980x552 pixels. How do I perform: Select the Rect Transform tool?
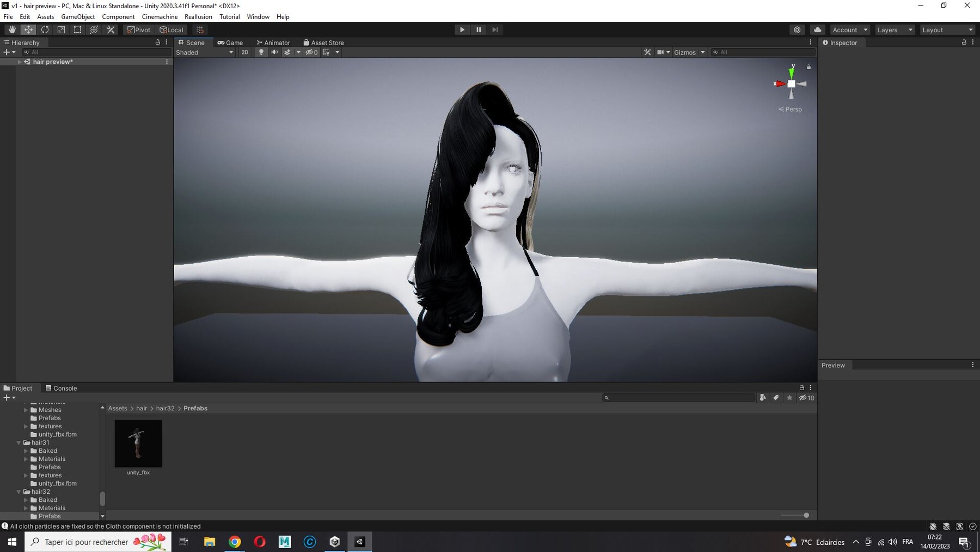coord(77,30)
